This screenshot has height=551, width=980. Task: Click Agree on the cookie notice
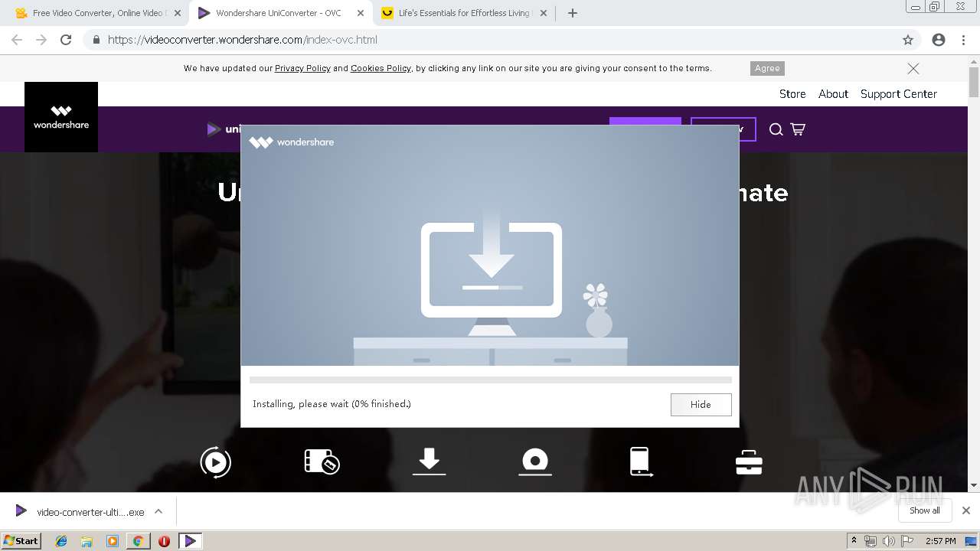[x=767, y=68]
